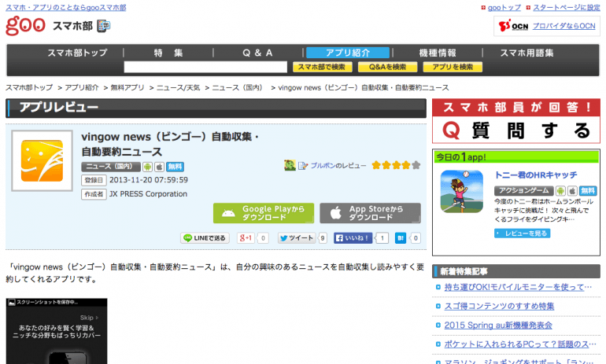Click the スマホ部で検索 button
The width and height of the screenshot is (606, 364).
tap(323, 67)
